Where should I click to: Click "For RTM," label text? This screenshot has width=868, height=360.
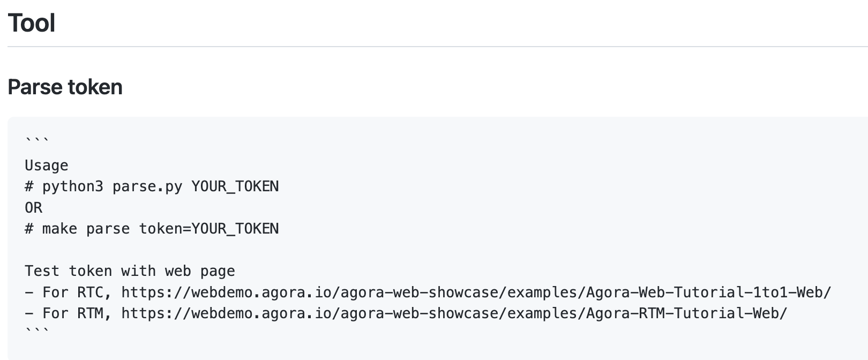[77, 313]
